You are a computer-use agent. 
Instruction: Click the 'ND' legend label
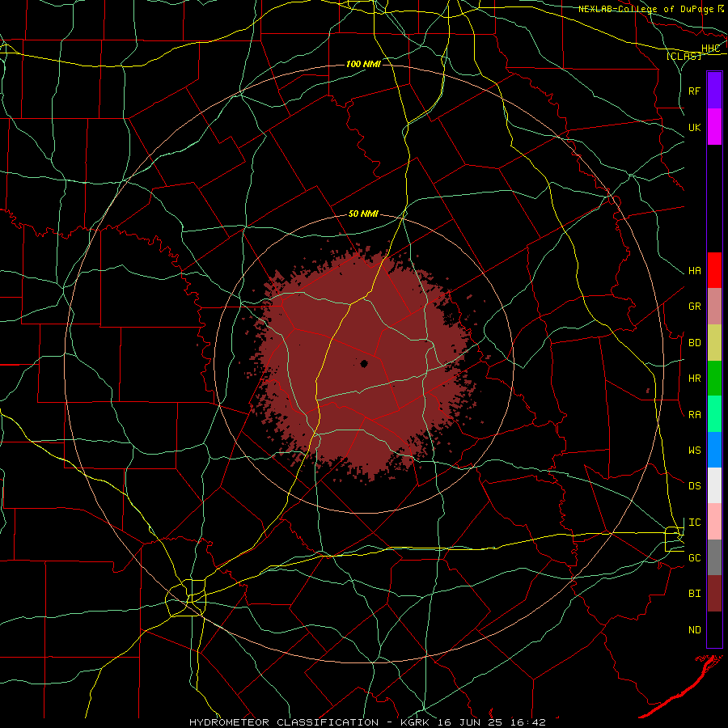pyautogui.click(x=694, y=630)
